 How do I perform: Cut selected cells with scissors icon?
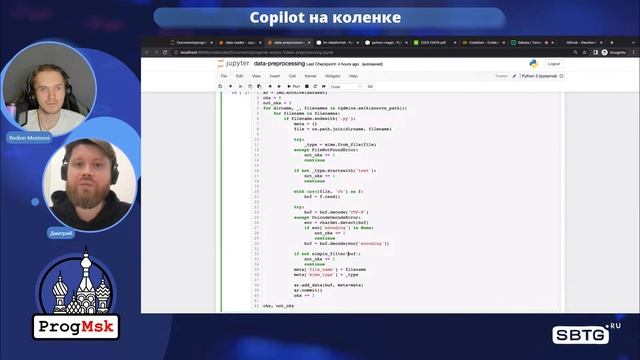(240, 87)
